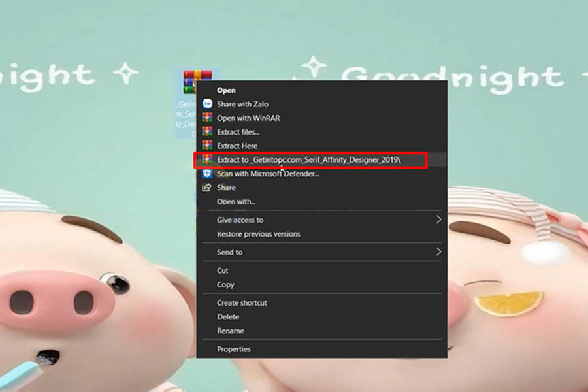Screen dimensions: 588x392
Task: Select Copy from the context menu
Action: tap(225, 285)
